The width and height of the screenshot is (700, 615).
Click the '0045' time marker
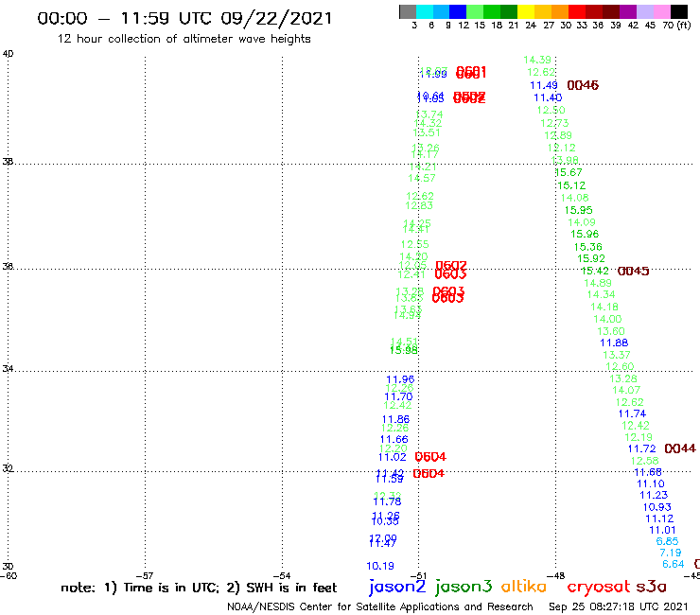coord(633,272)
